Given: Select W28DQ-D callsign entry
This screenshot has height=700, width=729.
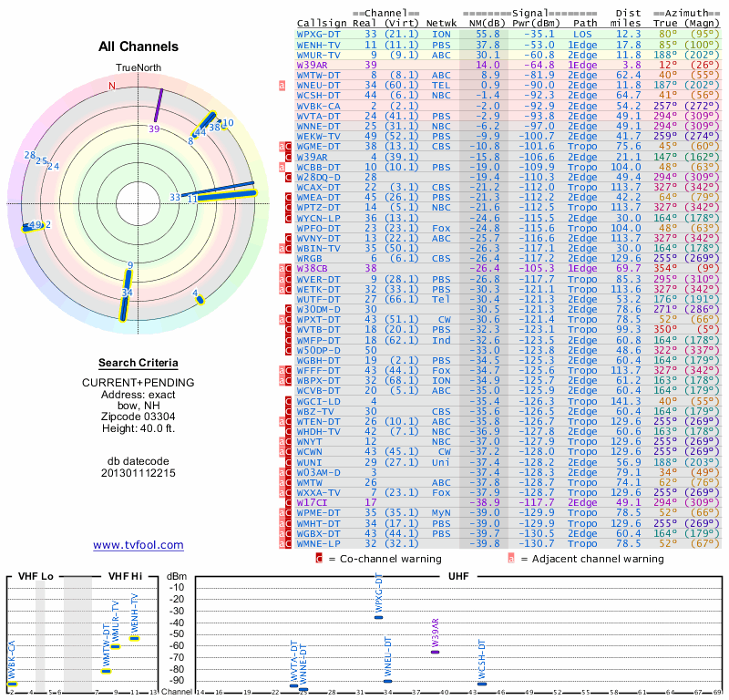Looking at the screenshot, I should point(318,177).
